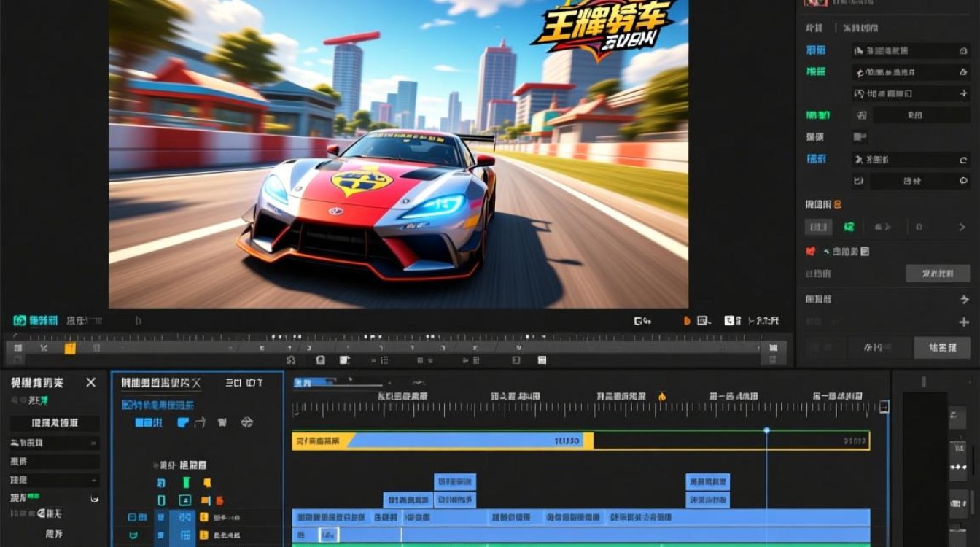Viewport: 980px width, 547px height.
Task: Select the blue square icon beside the arrow icon
Action: pyautogui.click(x=182, y=422)
